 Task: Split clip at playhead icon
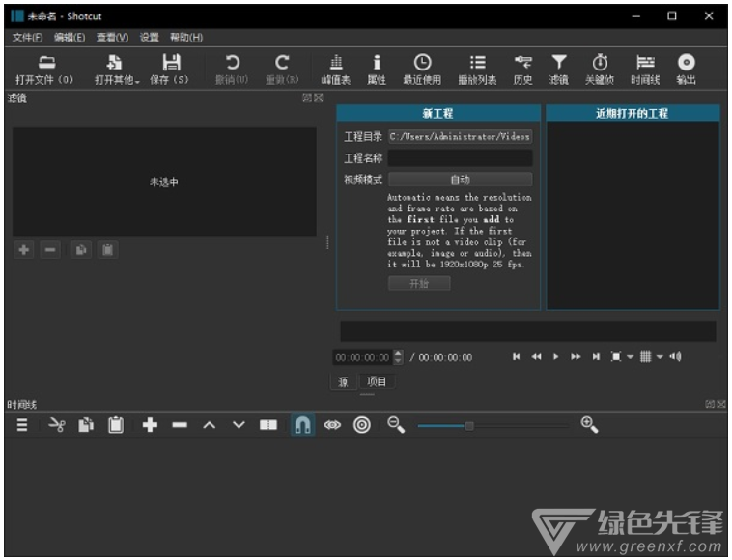[268, 425]
